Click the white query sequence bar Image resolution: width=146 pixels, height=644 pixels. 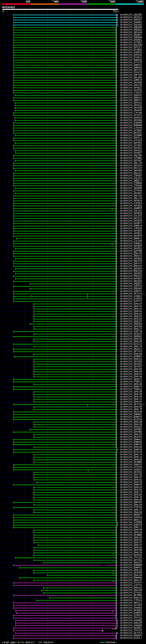click(60, 10)
